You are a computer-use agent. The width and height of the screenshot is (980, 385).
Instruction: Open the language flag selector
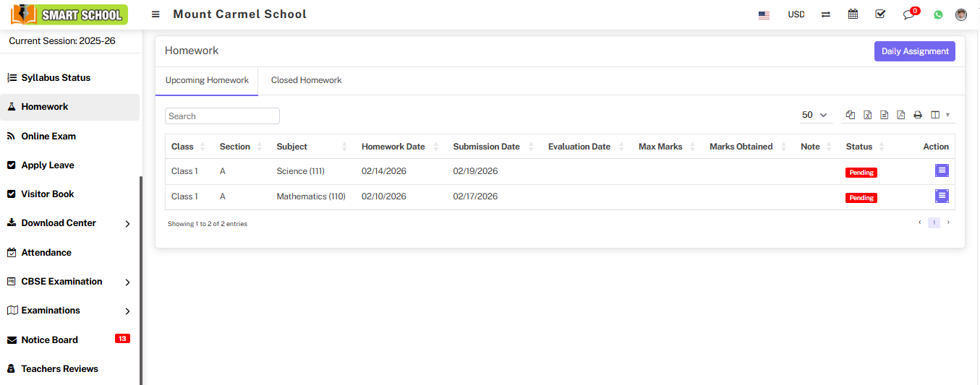[764, 14]
